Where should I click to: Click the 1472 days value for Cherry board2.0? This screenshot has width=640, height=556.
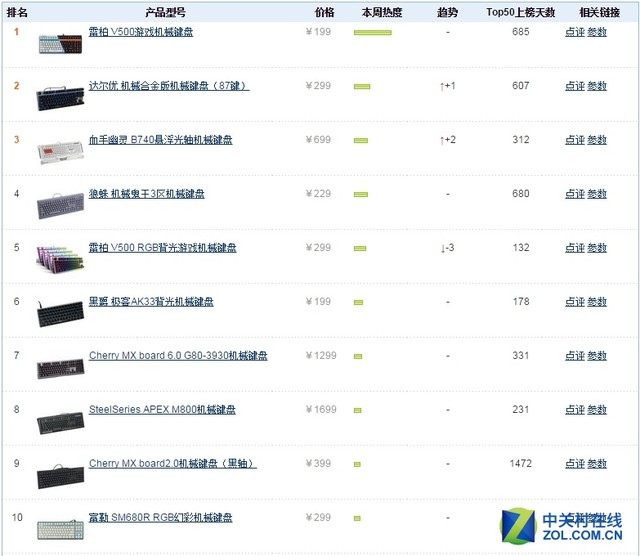point(521,463)
